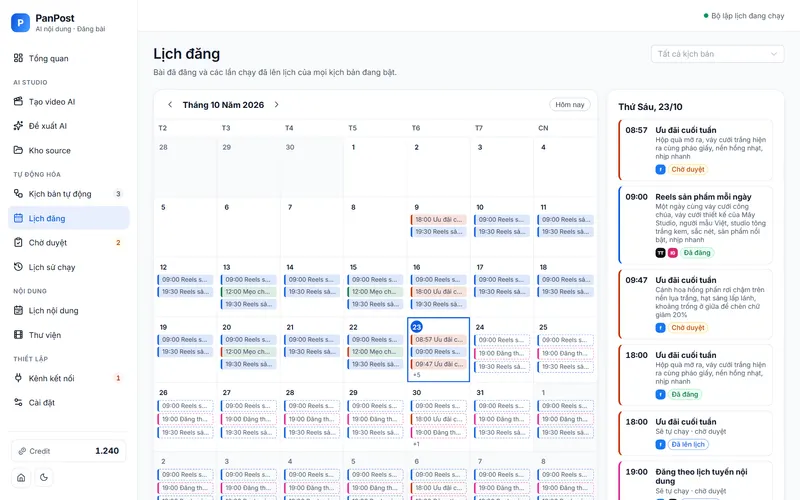This screenshot has height=500, width=800.
Task: Open 18:00 Ưu đãi event on day 30
Action: pos(438,419)
